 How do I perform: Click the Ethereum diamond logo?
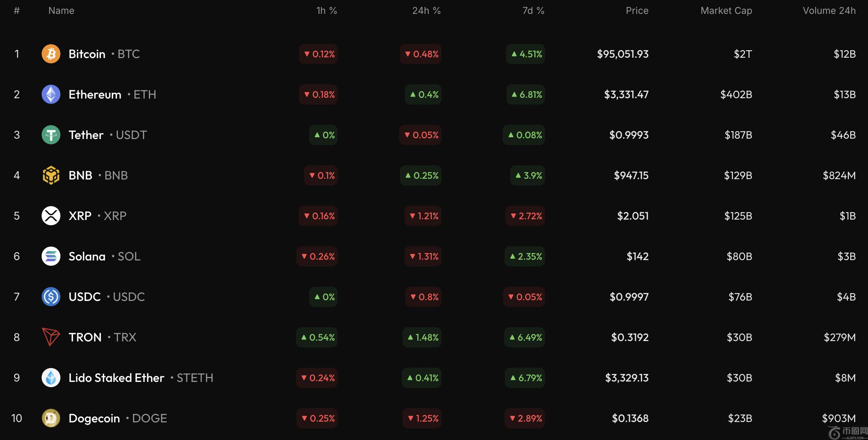click(x=51, y=94)
